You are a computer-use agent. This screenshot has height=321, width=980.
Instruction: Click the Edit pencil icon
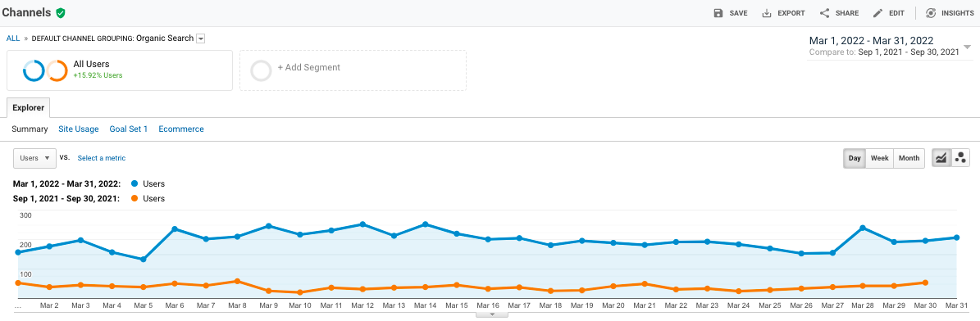coord(877,13)
